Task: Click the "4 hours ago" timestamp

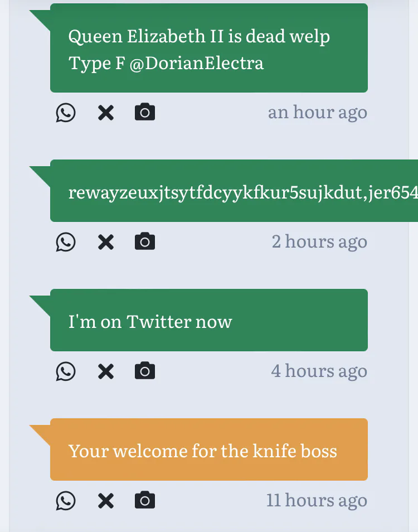Action: coord(319,371)
